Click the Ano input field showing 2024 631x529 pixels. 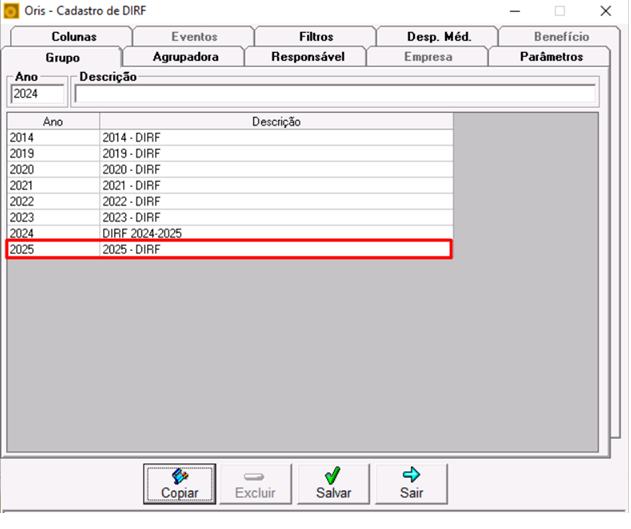[37, 94]
